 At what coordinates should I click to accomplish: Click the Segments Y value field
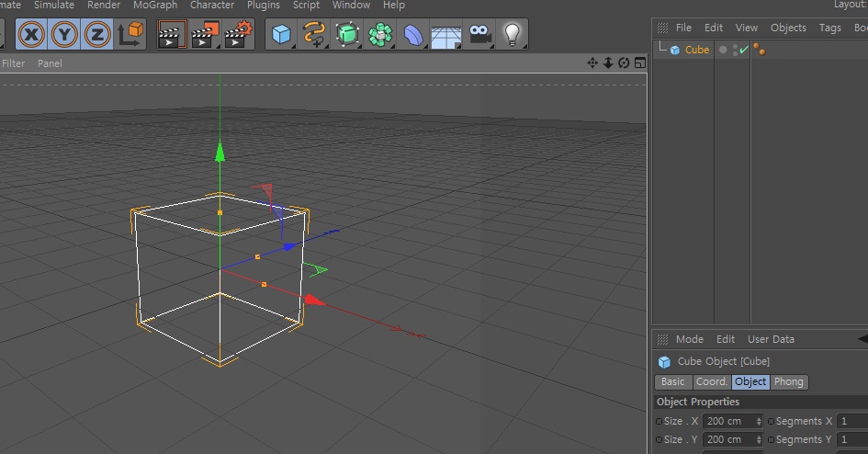point(852,439)
